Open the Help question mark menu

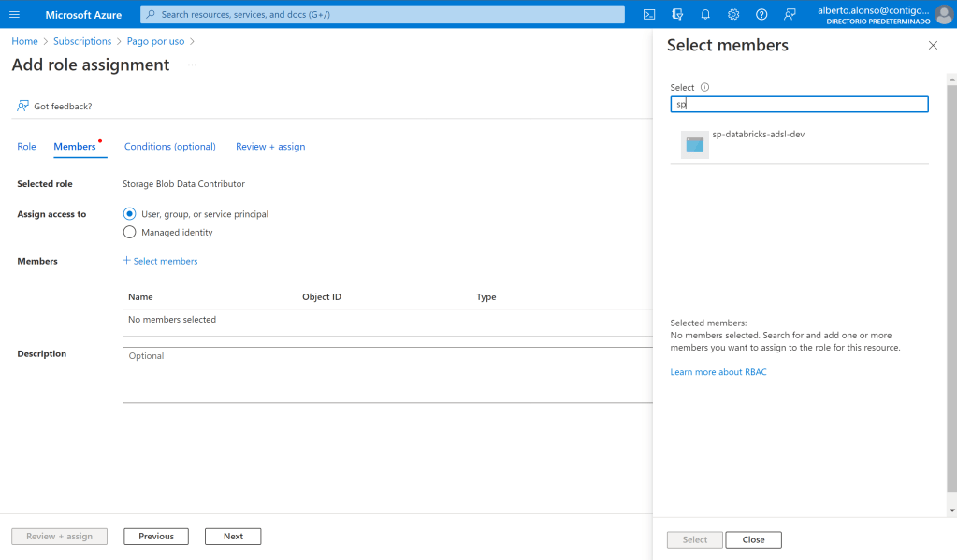(761, 14)
